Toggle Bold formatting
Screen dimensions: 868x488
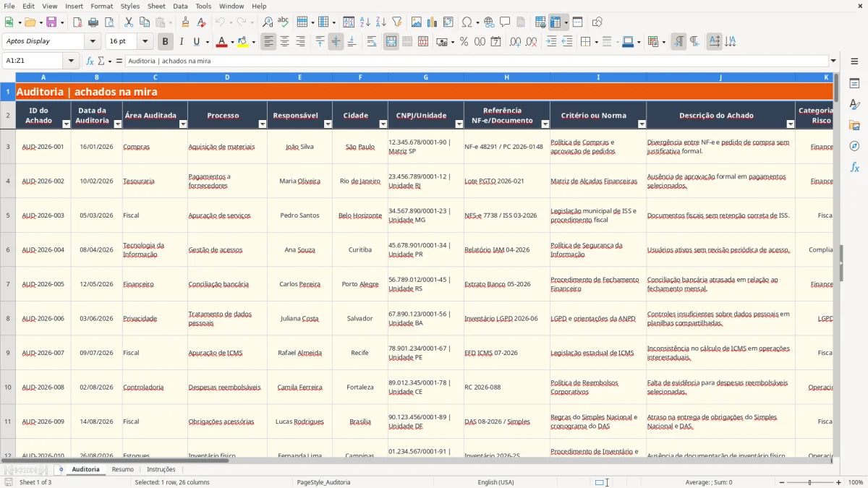point(166,42)
